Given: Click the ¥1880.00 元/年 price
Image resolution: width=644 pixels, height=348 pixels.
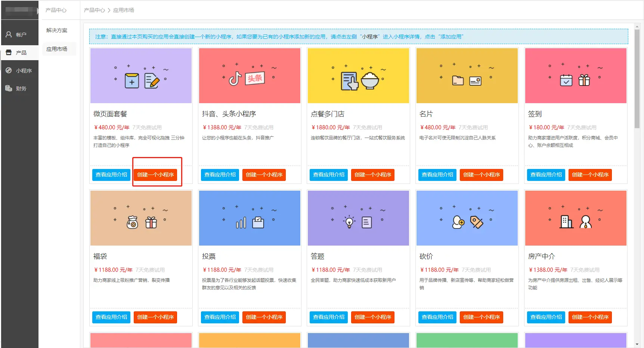Looking at the screenshot, I should coord(330,127).
